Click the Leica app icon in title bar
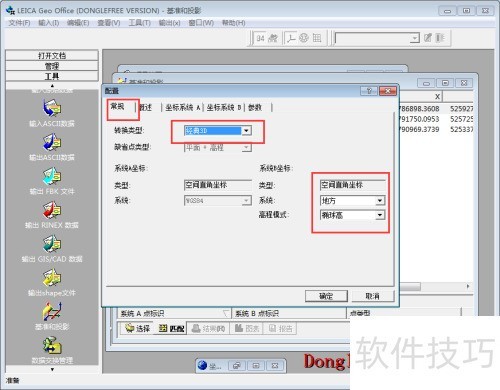The width and height of the screenshot is (500, 390). tap(11, 10)
